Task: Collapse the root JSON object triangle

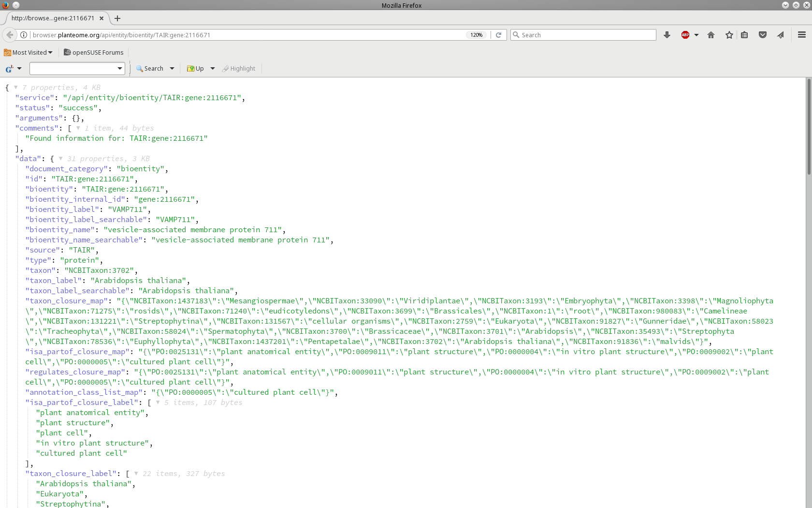Action: 16,88
